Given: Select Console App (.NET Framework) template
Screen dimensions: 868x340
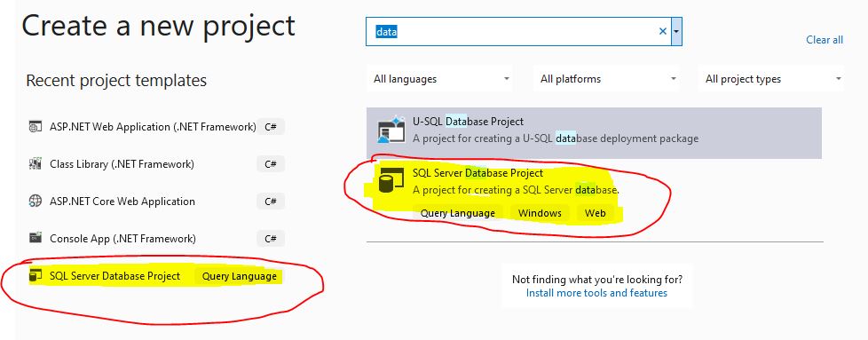Looking at the screenshot, I should [122, 239].
